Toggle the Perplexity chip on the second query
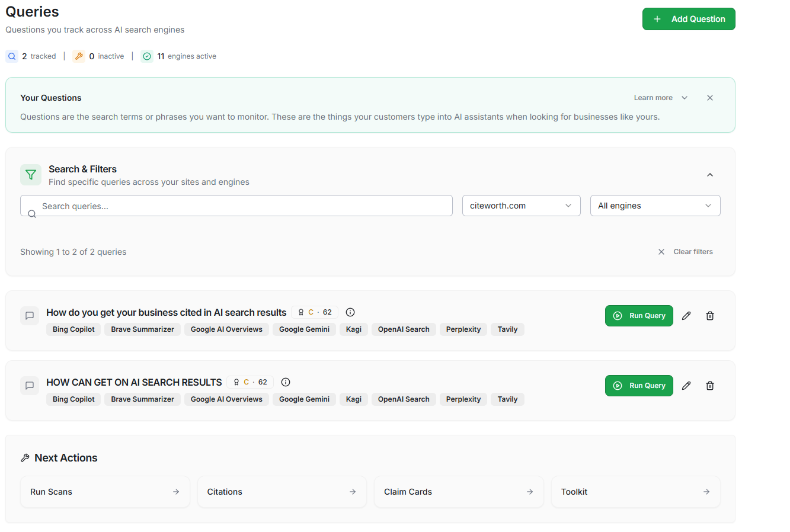 463,399
